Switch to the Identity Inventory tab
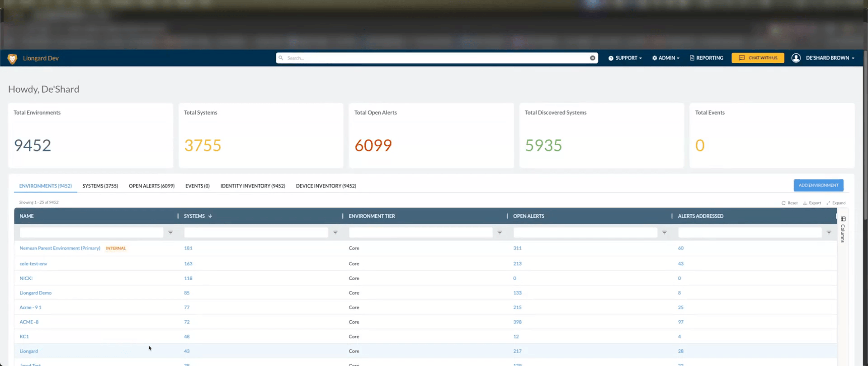 pyautogui.click(x=253, y=186)
